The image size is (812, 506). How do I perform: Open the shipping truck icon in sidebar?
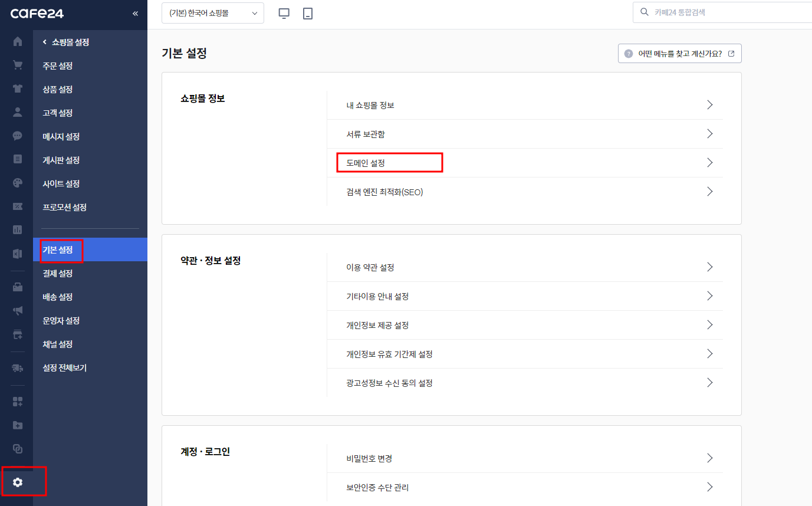[17, 367]
